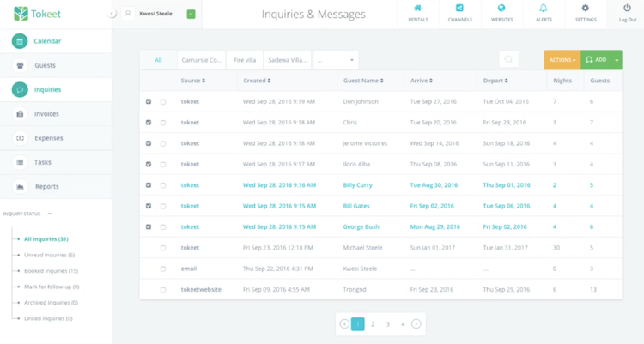644x344 pixels.
Task: Open the Actions dropdown
Action: (562, 60)
